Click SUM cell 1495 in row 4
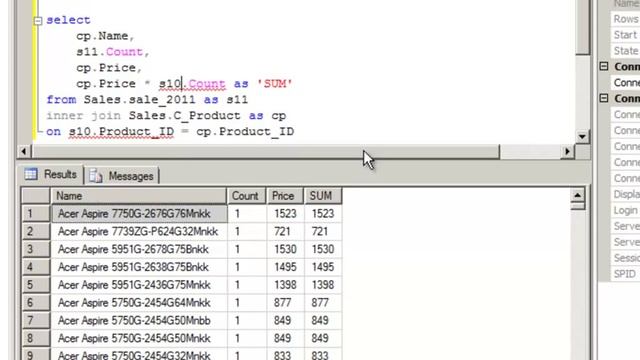This screenshot has height=360, width=640. [x=323, y=267]
